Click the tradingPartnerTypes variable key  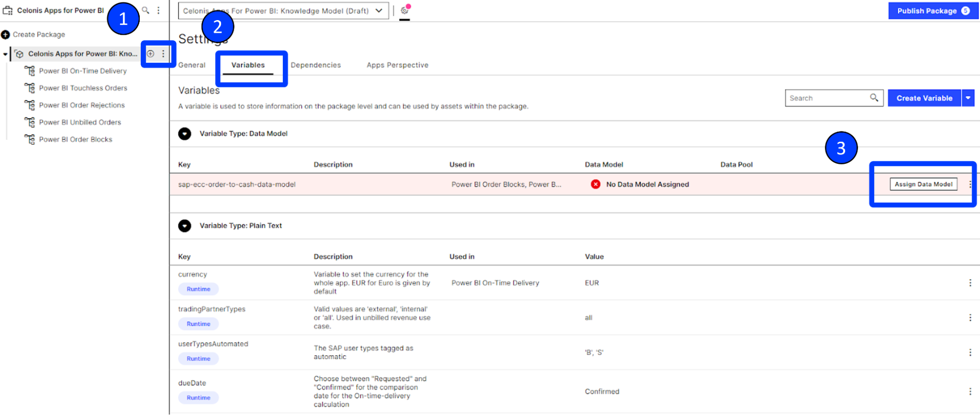click(x=212, y=309)
